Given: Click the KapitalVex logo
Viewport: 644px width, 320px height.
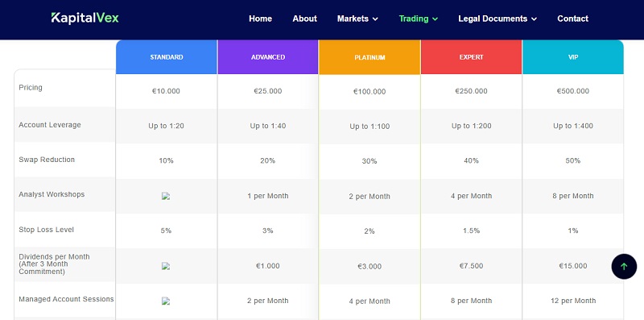Looking at the screenshot, I should pos(85,18).
